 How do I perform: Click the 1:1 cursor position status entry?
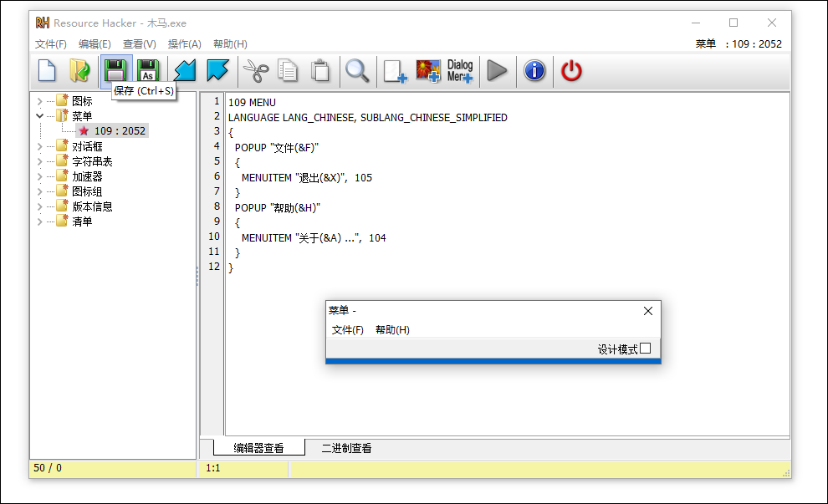[x=212, y=468]
